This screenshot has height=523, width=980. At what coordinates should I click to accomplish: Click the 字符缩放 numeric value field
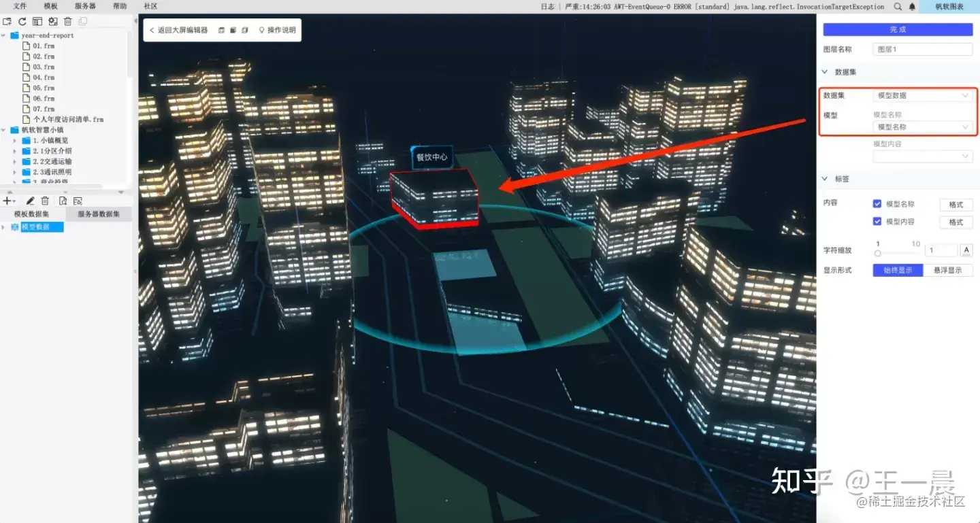[941, 250]
